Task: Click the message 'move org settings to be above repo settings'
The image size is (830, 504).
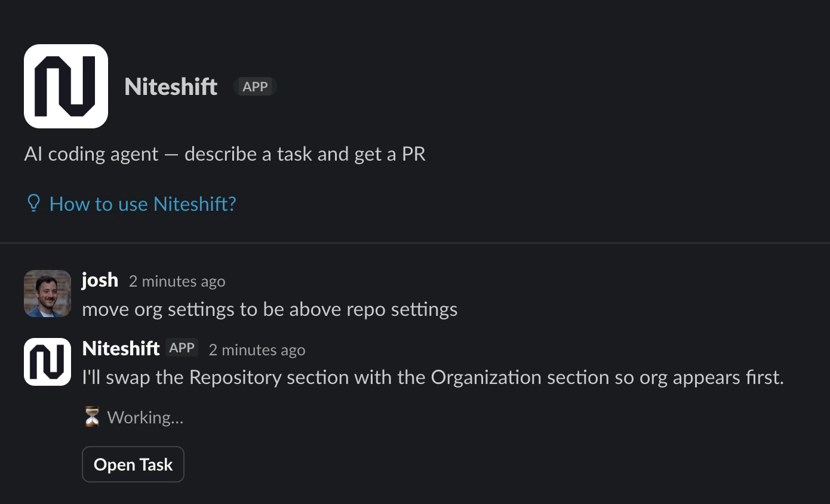Action: [x=270, y=310]
